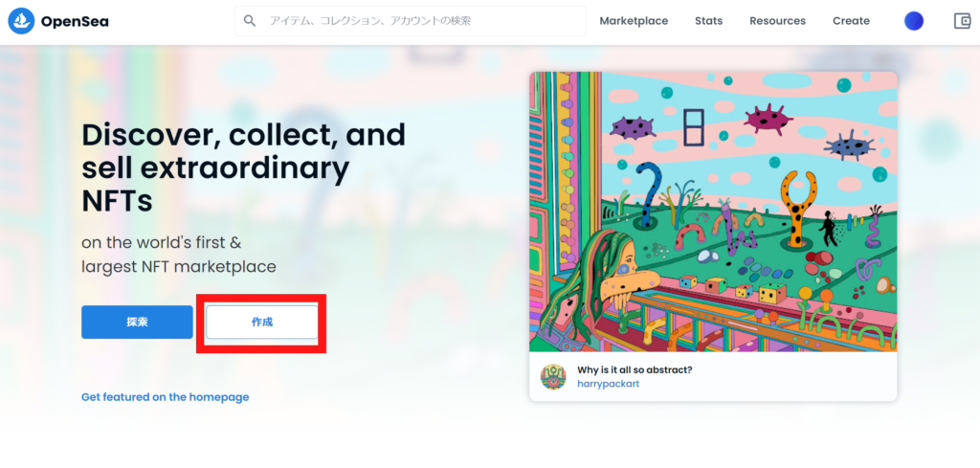Click the featured abstract artwork image
Viewport: 980px width, 468px height.
[713, 212]
